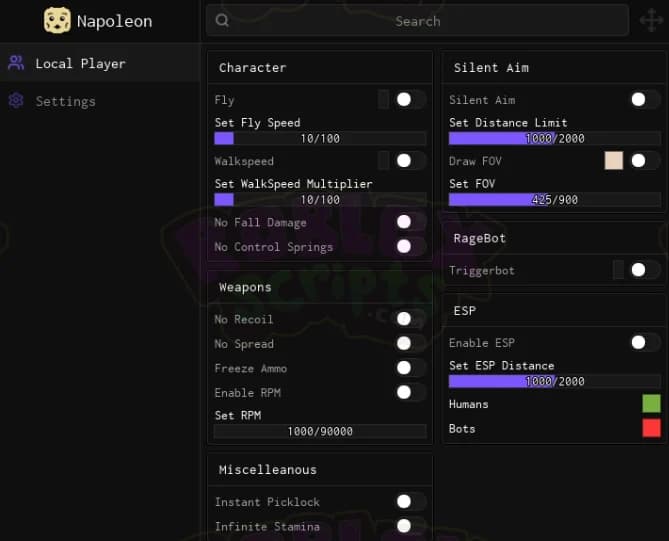Click the Settings gear icon
The image size is (669, 541).
pos(16,101)
